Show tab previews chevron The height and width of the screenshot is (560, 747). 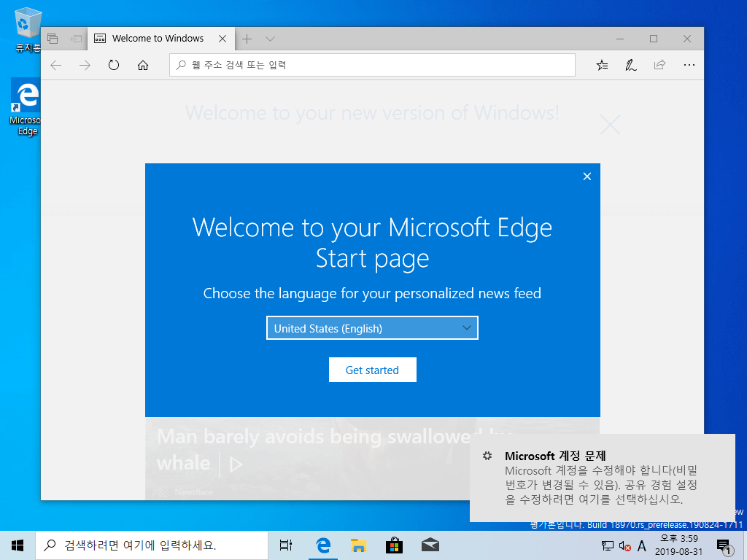click(270, 39)
